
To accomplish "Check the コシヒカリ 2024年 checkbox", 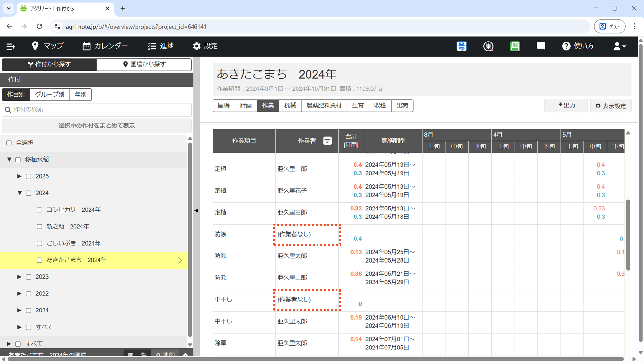I will point(39,210).
